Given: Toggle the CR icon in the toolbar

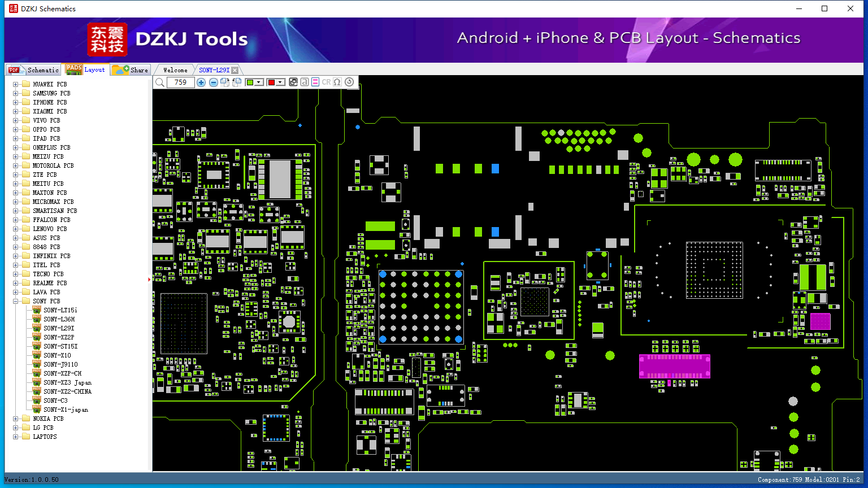Looking at the screenshot, I should (x=326, y=82).
